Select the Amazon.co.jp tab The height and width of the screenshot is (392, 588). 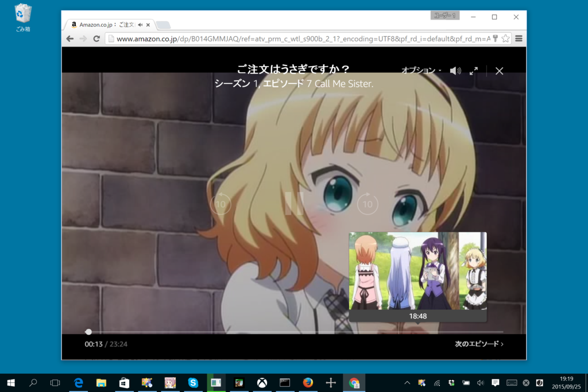point(110,25)
